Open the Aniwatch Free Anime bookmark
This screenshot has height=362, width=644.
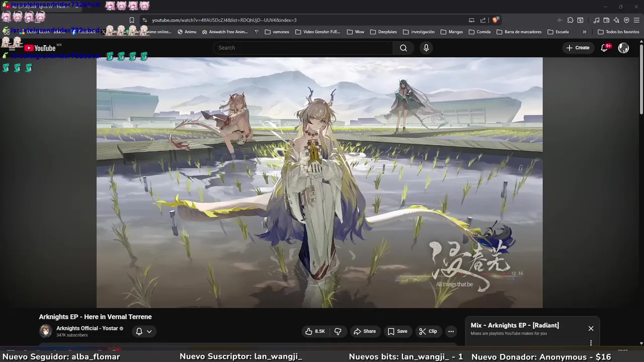[x=225, y=32]
